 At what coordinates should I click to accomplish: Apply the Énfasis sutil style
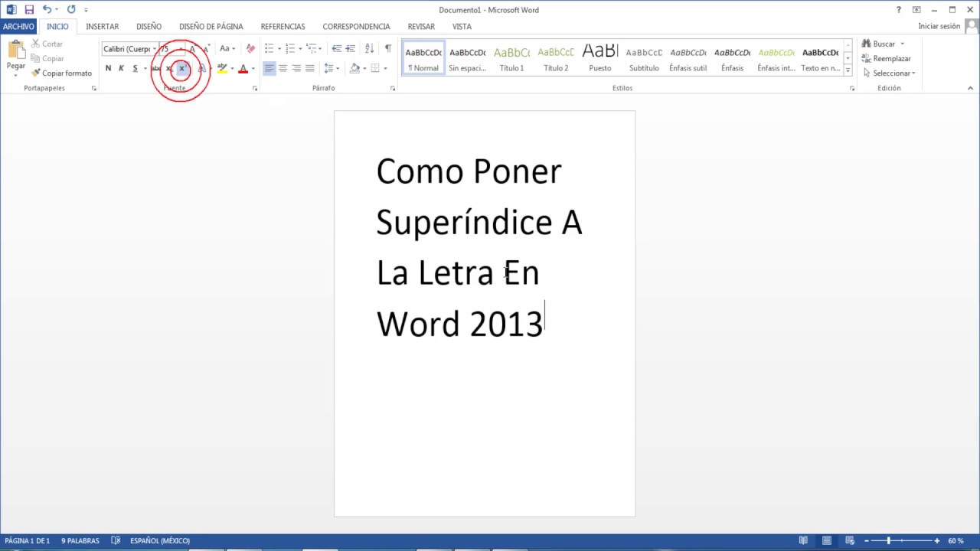688,58
